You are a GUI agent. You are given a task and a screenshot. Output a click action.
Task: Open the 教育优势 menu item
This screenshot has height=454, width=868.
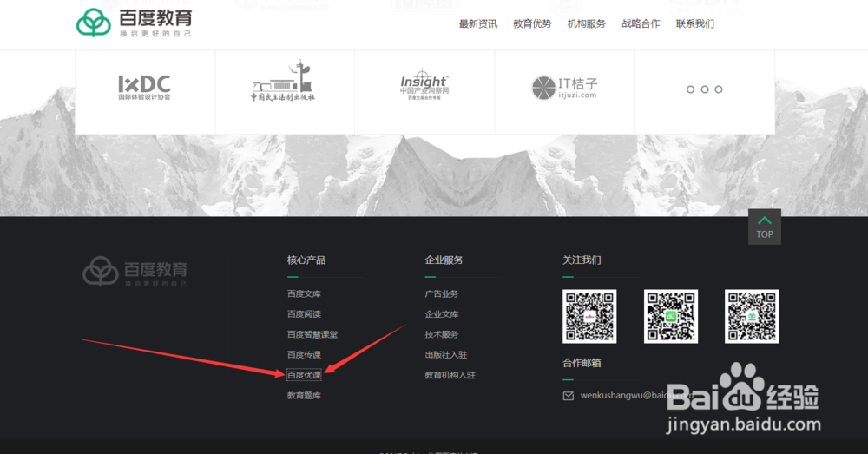[533, 23]
